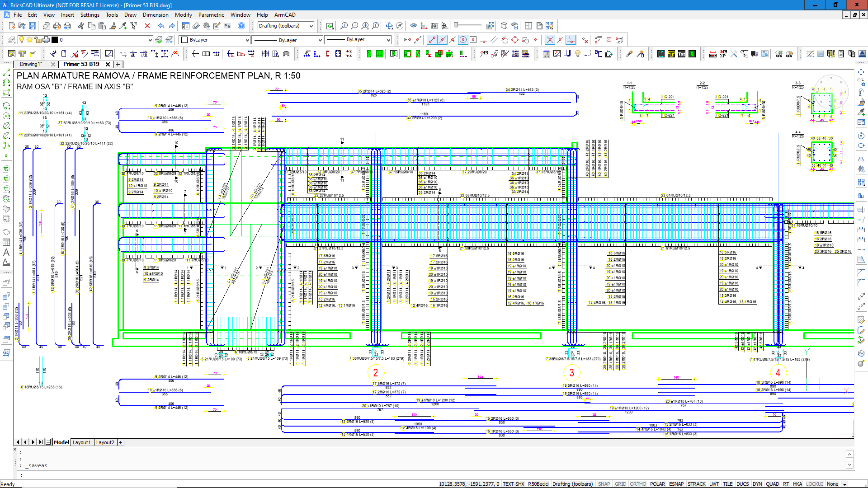Click the Undo arrow icon
The width and height of the screenshot is (868, 488).
[x=161, y=26]
